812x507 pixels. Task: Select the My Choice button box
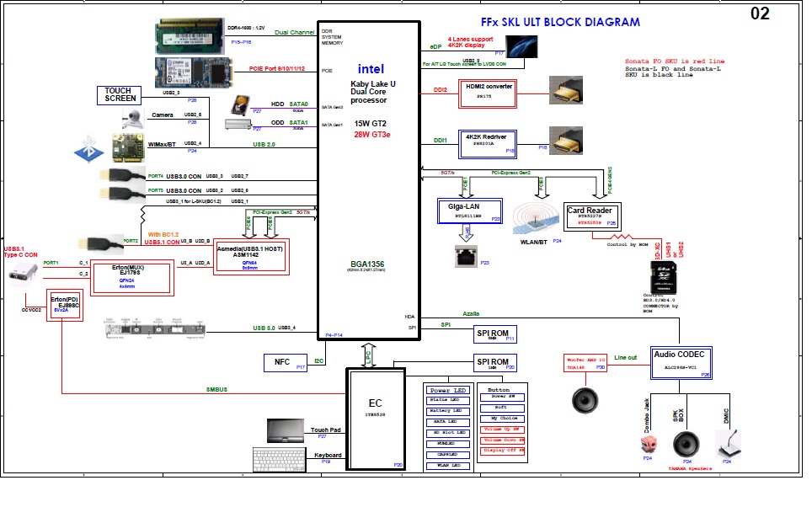pos(502,419)
